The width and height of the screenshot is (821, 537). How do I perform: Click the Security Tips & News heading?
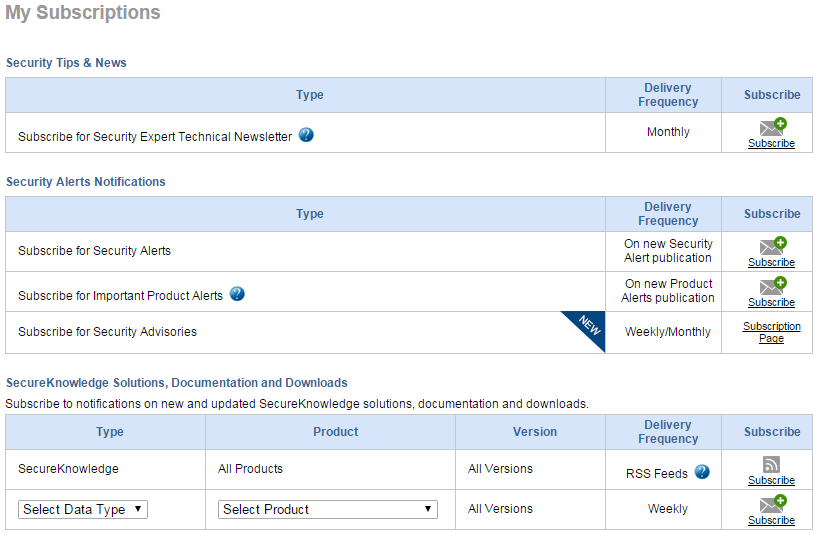[66, 63]
